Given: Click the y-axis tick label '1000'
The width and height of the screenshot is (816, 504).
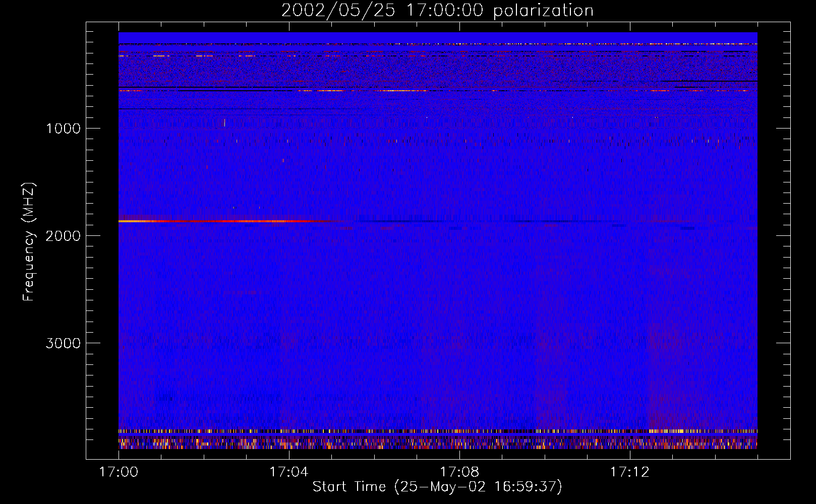Looking at the screenshot, I should (64, 129).
